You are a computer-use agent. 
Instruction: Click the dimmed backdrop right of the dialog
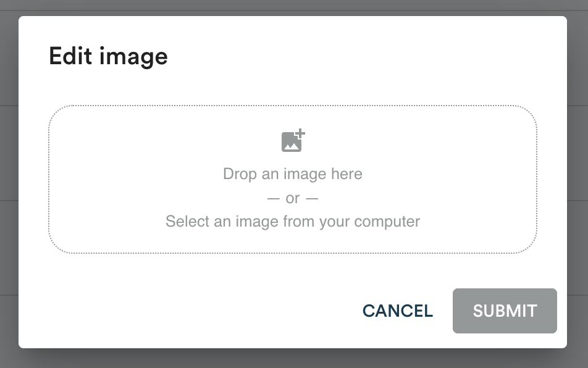coord(577,185)
